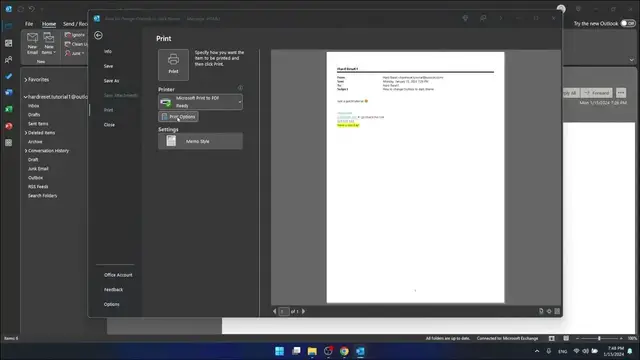Launch Excel from the left sidebar
Image resolution: width=640 pixels, height=360 pixels.
coord(9,109)
